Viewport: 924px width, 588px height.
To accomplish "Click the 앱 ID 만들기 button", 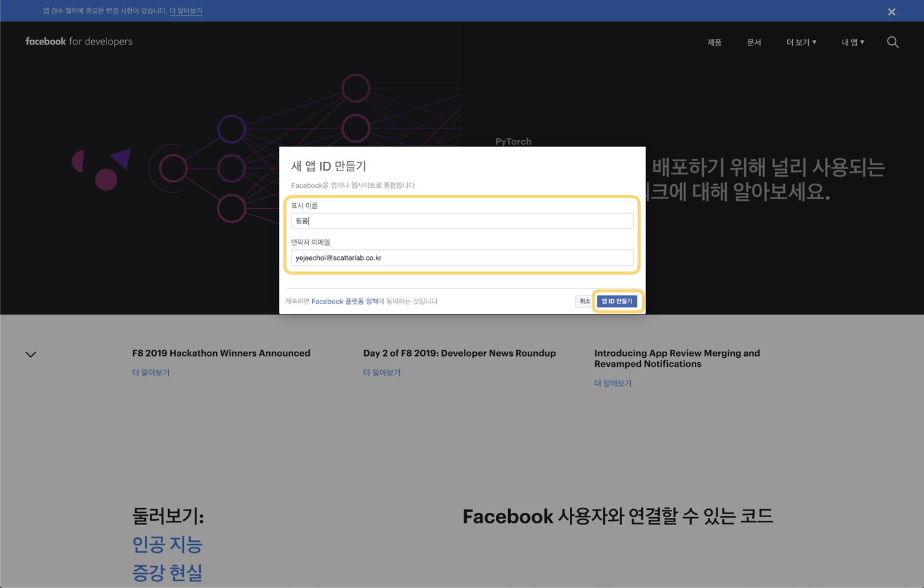I will [x=617, y=301].
